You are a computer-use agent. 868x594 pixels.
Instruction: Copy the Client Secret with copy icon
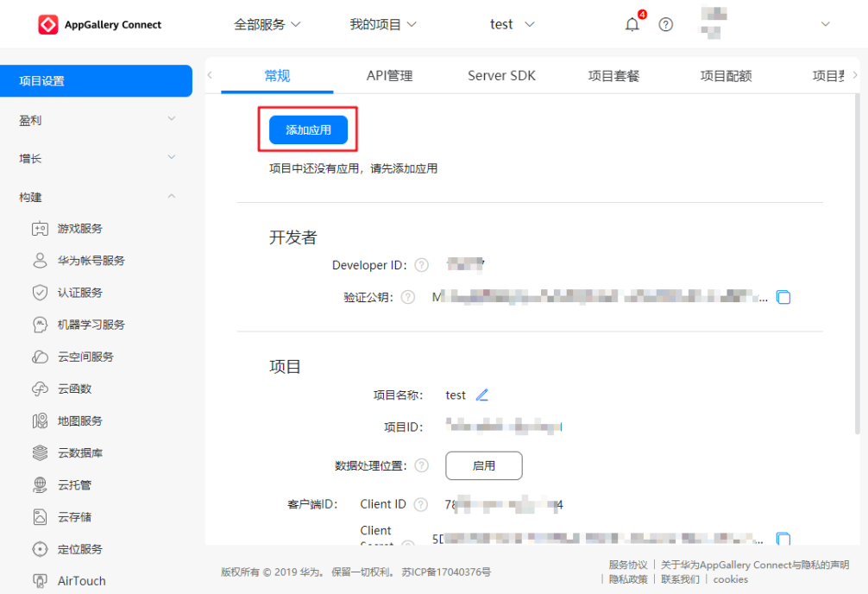(783, 538)
